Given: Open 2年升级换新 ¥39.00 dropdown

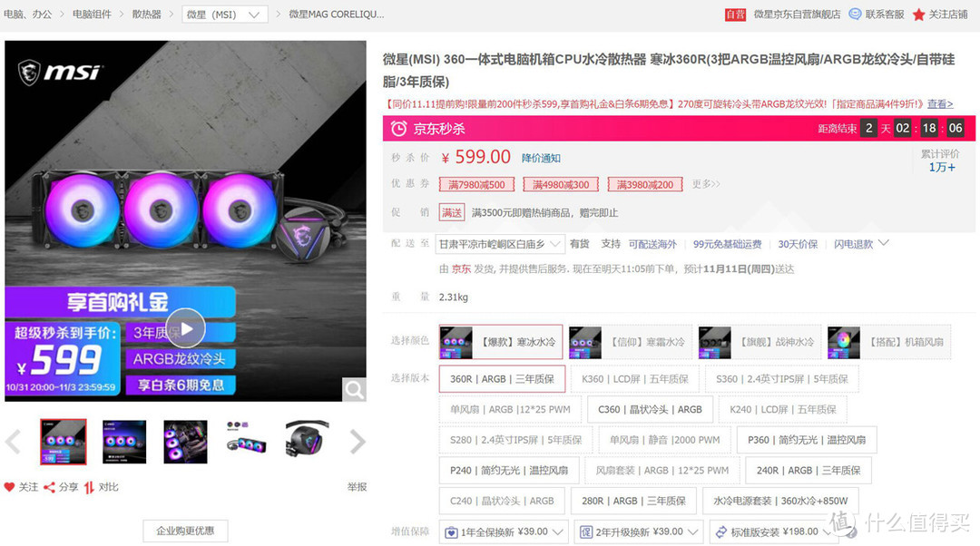Looking at the screenshot, I should point(639,531).
